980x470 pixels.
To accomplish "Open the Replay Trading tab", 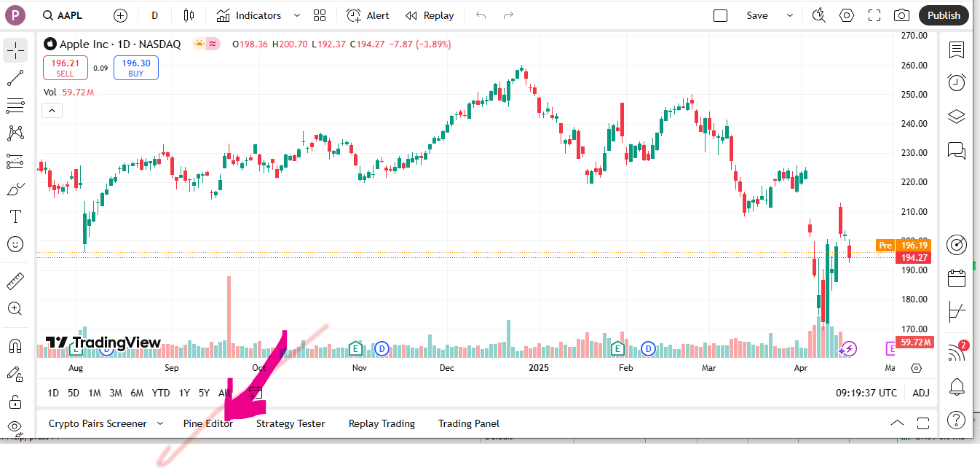I will tap(382, 423).
